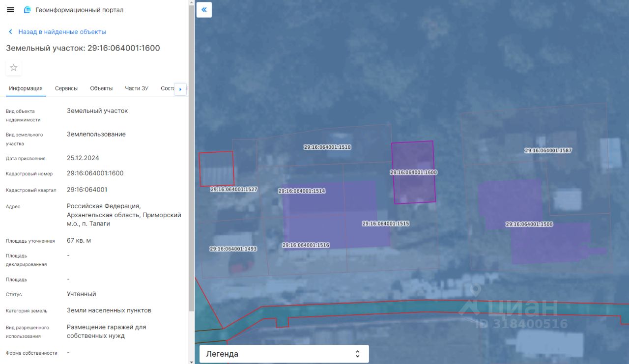Select parcel label 29:16:064001:1600 on map
The height and width of the screenshot is (364, 629).
point(413,172)
